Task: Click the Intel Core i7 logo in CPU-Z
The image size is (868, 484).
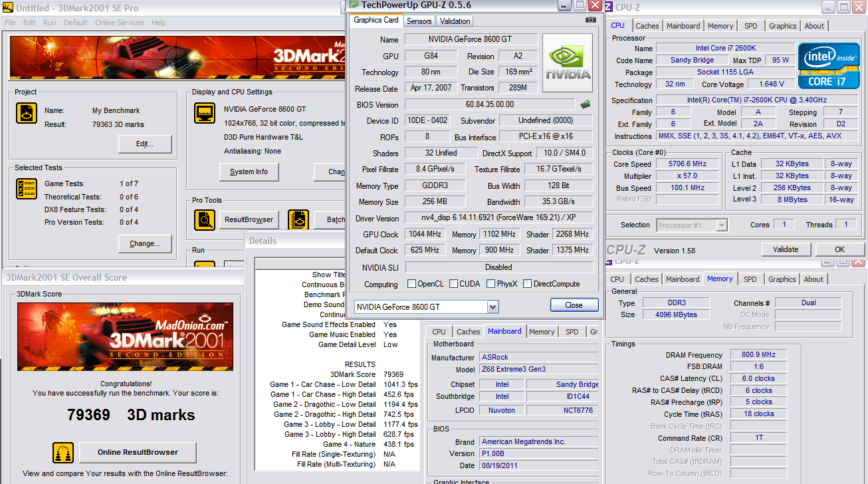Action: click(x=827, y=66)
